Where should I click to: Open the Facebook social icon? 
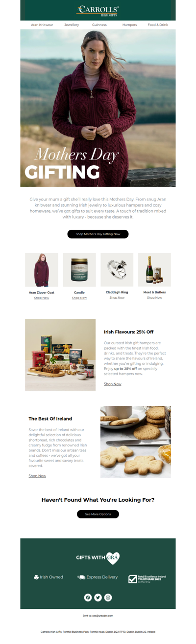[88, 598]
